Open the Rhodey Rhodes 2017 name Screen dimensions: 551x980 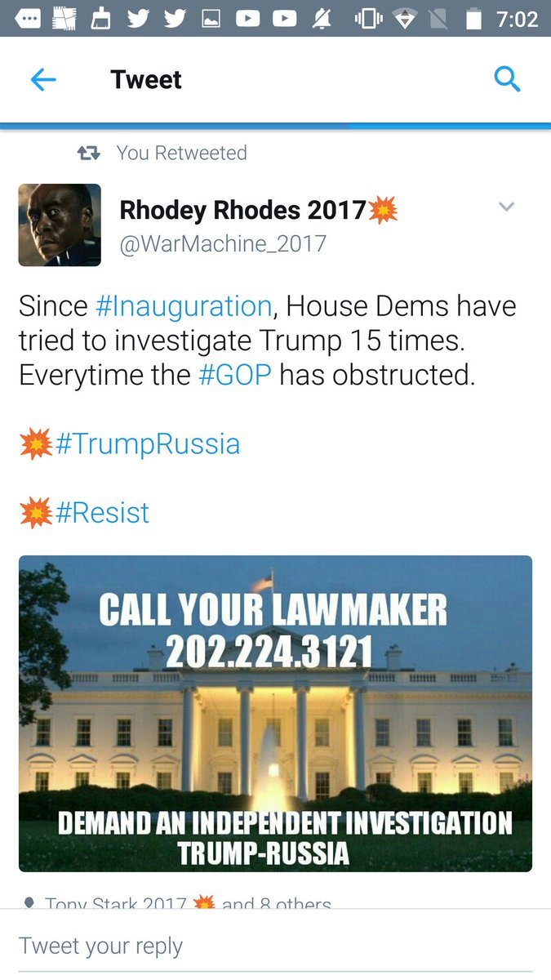(243, 210)
